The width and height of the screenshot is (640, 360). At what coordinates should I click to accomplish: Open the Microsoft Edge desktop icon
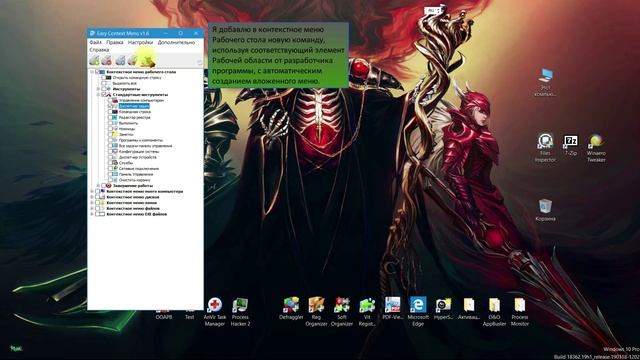418,312
